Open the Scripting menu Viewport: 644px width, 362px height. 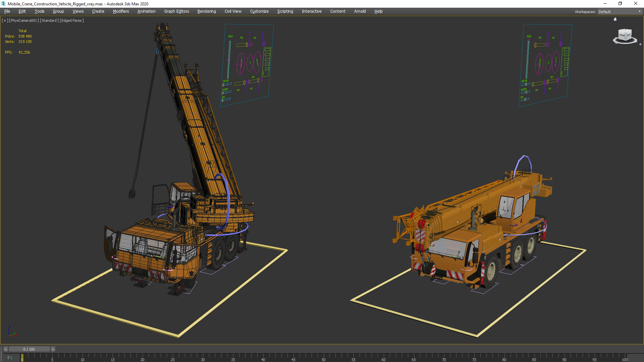tap(285, 11)
